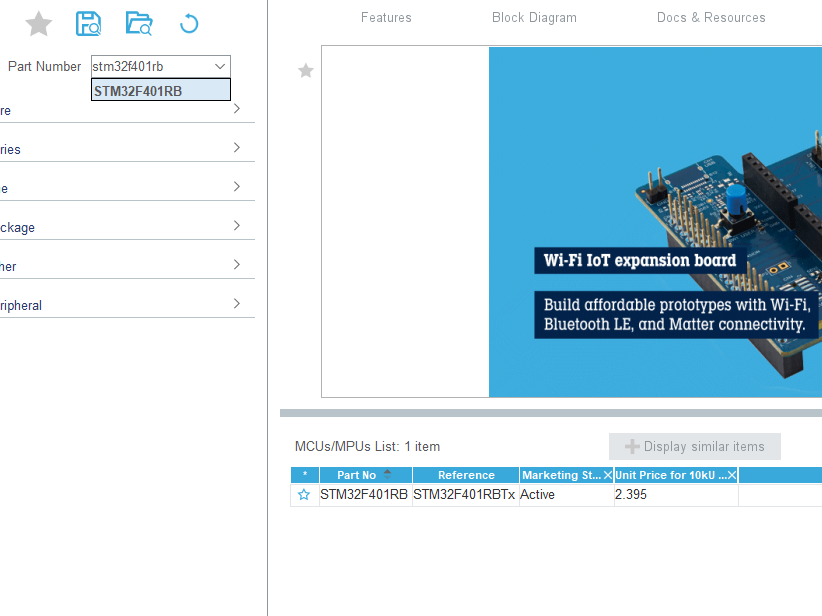
Task: Expand the 'her' filter section
Action: [x=127, y=265]
